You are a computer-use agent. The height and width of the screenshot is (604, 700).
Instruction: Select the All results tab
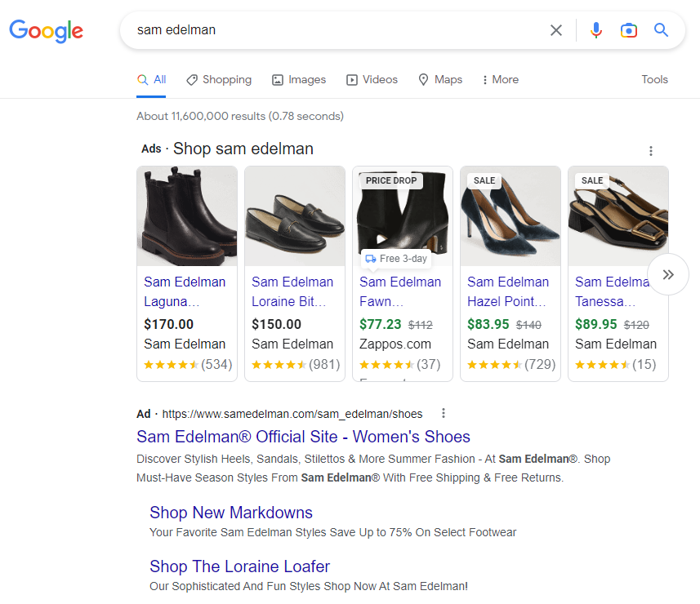[151, 80]
